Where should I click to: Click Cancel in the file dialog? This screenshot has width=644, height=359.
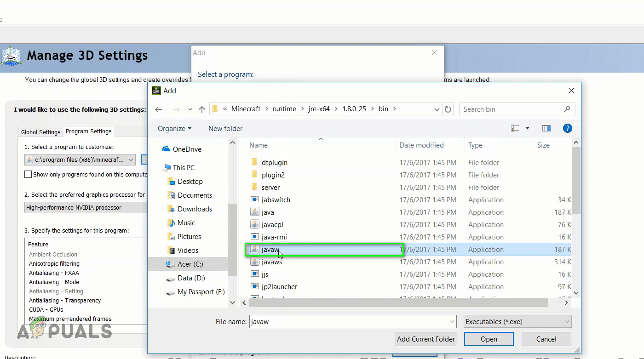(546, 339)
